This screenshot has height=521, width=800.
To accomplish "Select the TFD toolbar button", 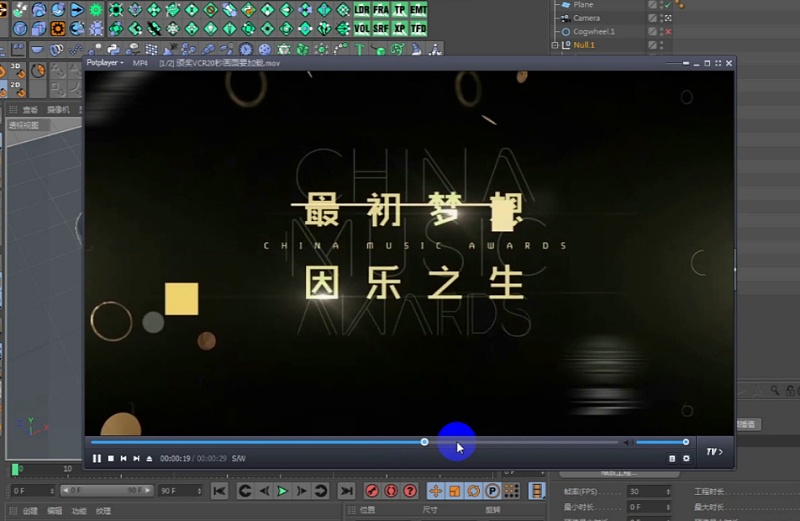I will click(x=418, y=28).
